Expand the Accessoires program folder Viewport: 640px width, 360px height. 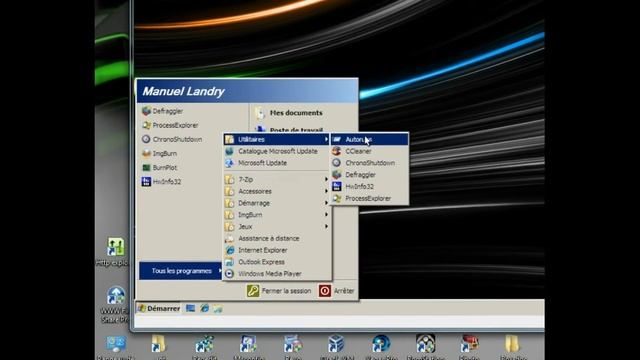pyautogui.click(x=277, y=191)
